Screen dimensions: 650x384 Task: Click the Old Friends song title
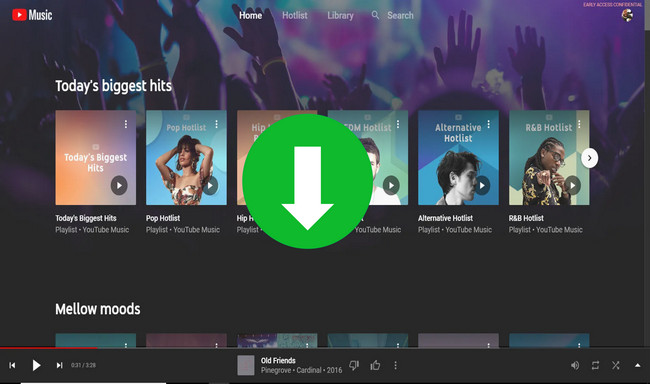(x=278, y=360)
